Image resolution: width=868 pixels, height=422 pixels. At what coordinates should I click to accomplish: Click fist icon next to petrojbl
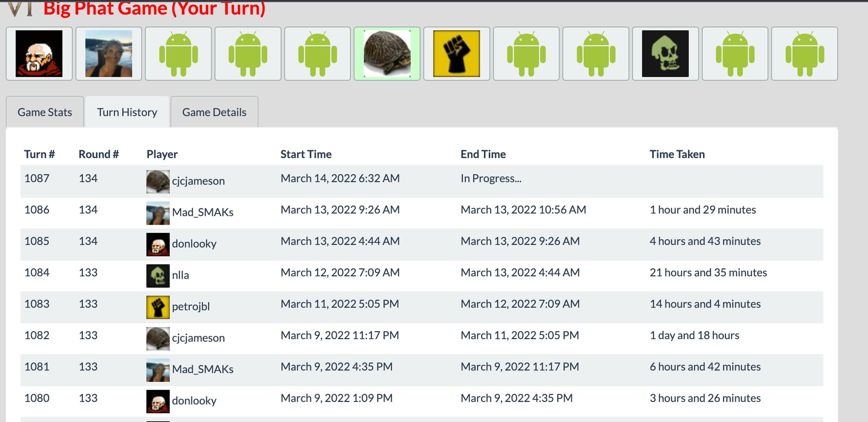point(158,307)
